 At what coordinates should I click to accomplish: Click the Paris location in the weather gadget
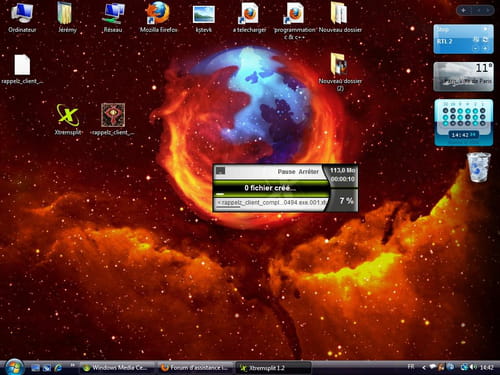tap(466, 81)
